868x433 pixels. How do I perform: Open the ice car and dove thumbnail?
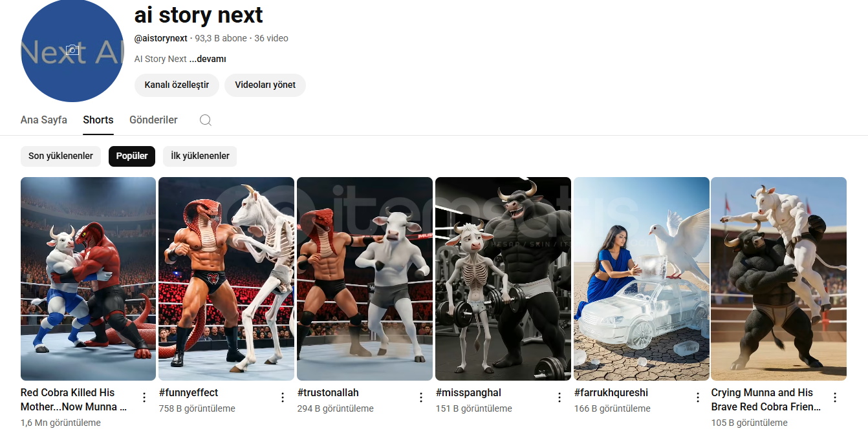tap(641, 279)
